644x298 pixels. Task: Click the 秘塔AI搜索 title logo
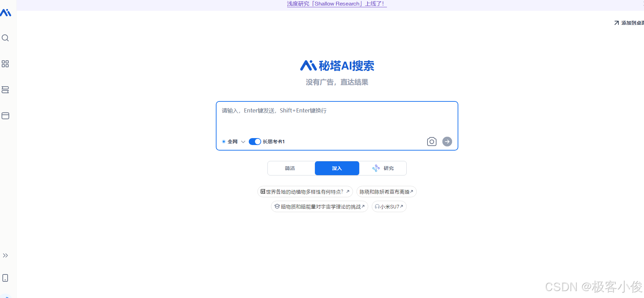click(x=337, y=65)
